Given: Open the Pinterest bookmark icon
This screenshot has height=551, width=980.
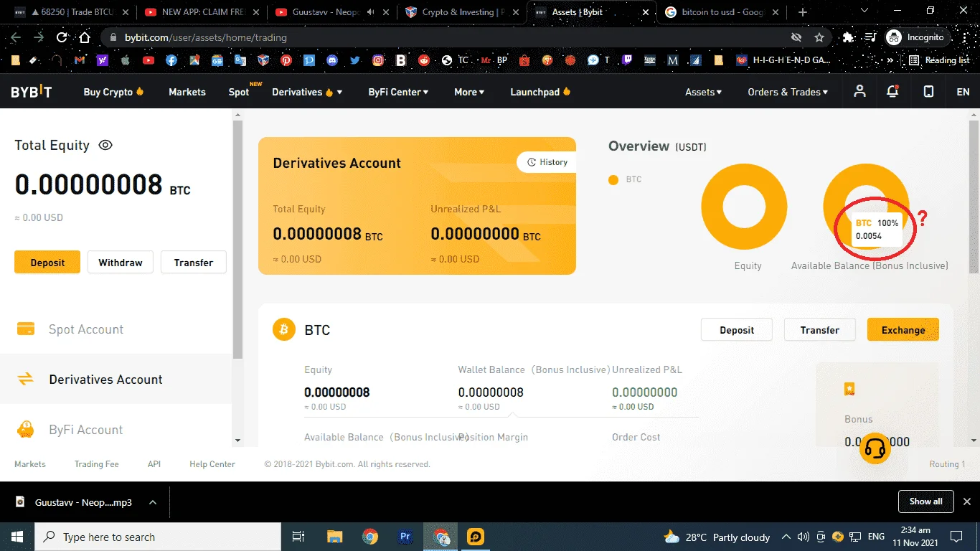Looking at the screenshot, I should tap(286, 61).
